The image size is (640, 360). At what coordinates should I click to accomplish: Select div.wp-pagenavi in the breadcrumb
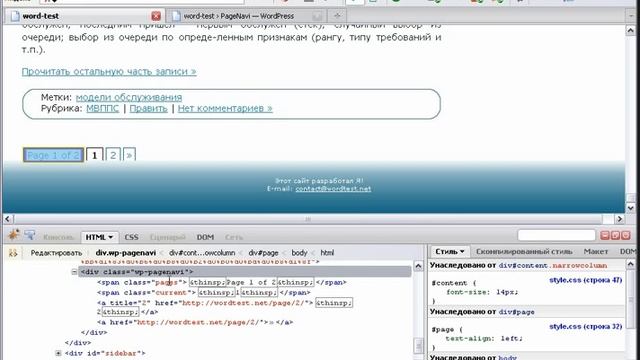(126, 253)
